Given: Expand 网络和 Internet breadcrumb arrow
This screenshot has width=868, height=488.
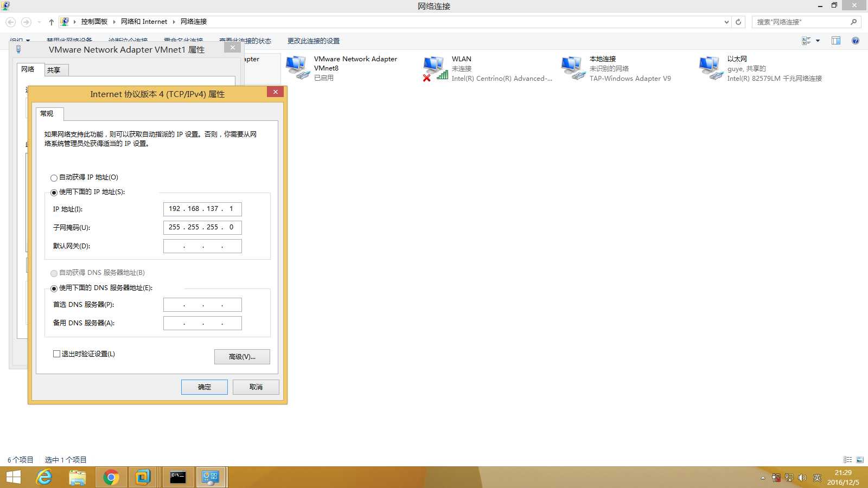Looking at the screenshot, I should (x=174, y=22).
